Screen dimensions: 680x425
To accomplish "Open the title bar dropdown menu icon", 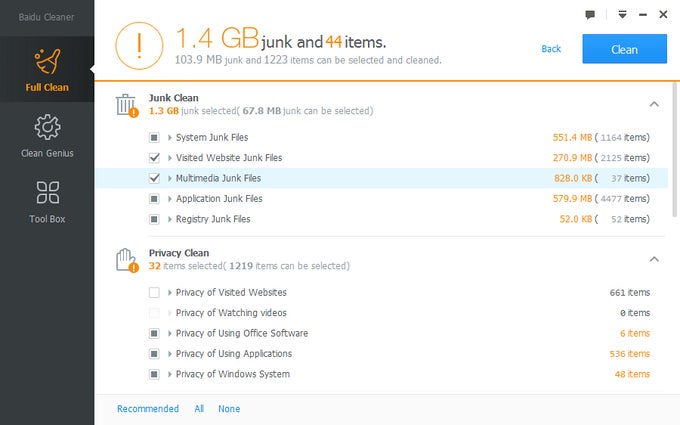I will (x=621, y=15).
